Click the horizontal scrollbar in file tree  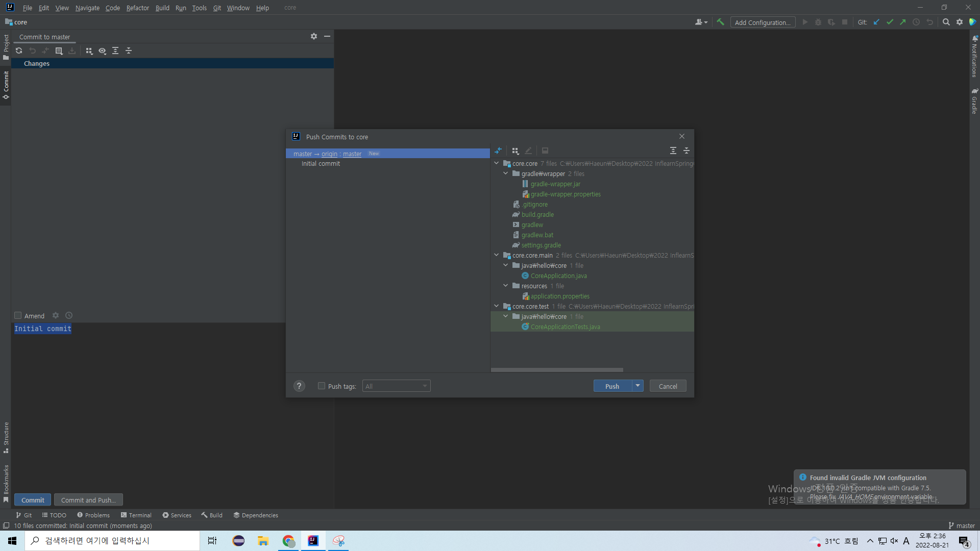556,370
